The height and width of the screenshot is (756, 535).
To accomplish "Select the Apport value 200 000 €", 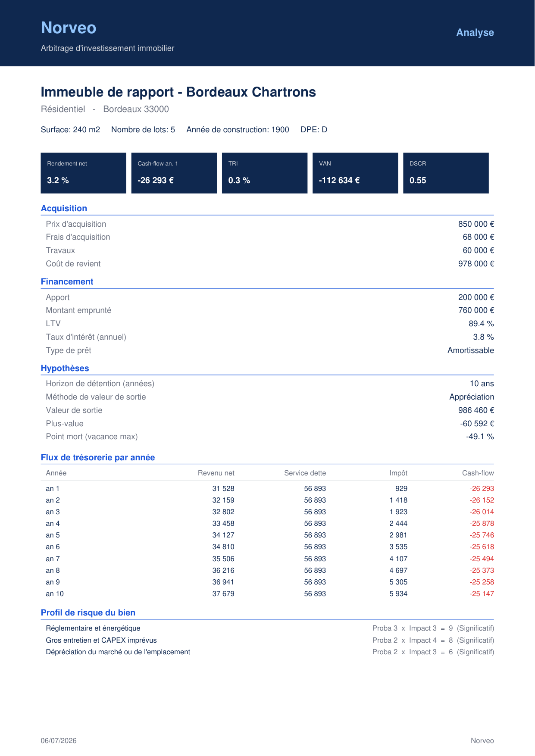I will (x=476, y=297).
